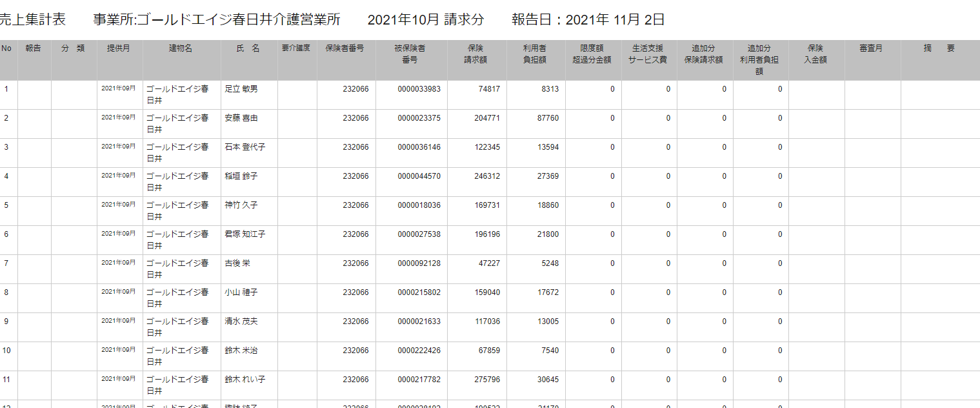Select the name cell 石本 登代子
The width and height of the screenshot is (980, 408).
click(x=245, y=147)
